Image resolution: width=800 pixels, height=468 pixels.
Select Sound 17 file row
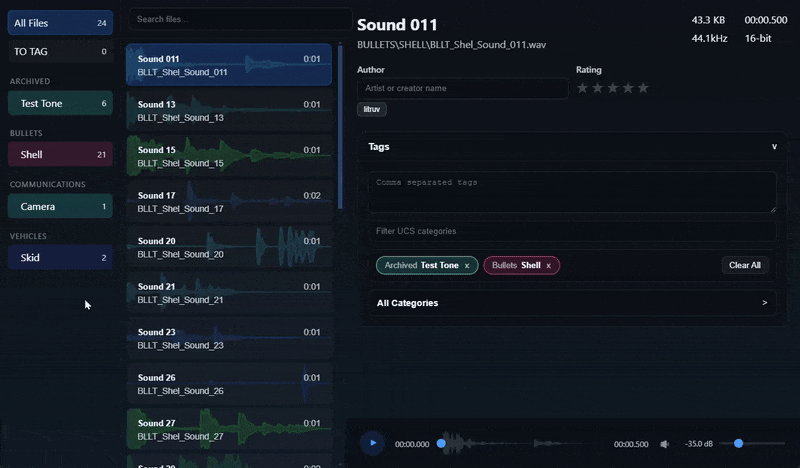click(x=229, y=202)
